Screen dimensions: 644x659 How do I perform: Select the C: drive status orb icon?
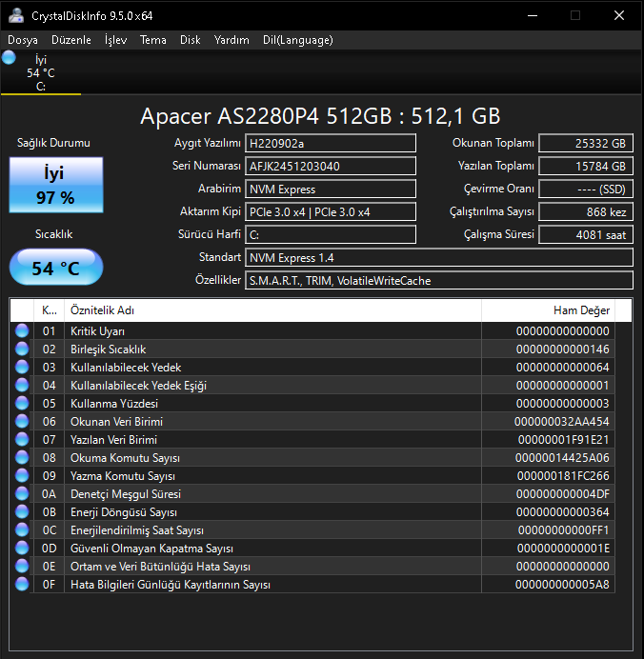click(9, 57)
